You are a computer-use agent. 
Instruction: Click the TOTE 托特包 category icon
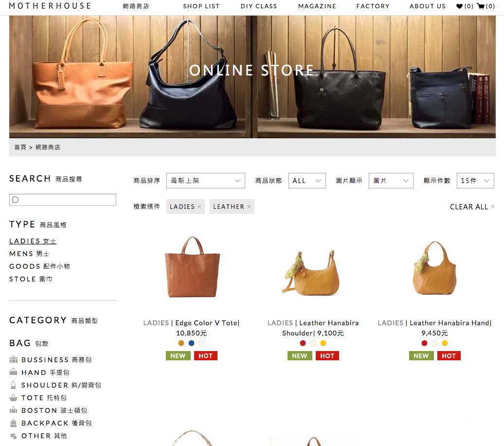[14, 398]
